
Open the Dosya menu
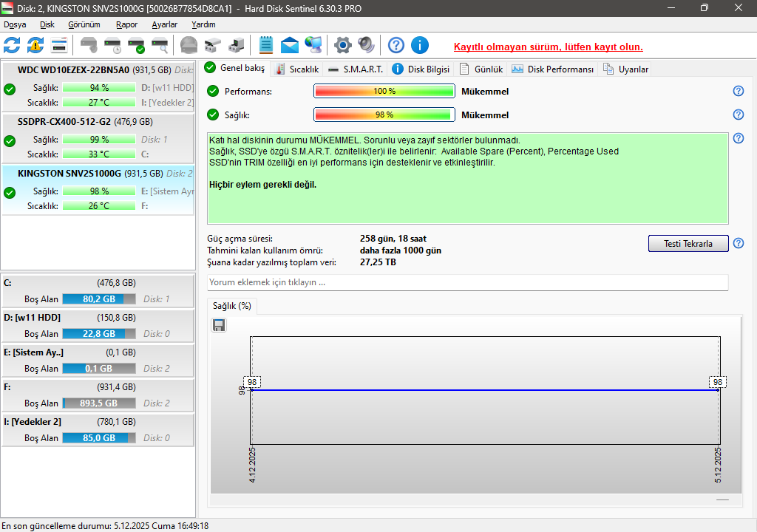pos(15,24)
